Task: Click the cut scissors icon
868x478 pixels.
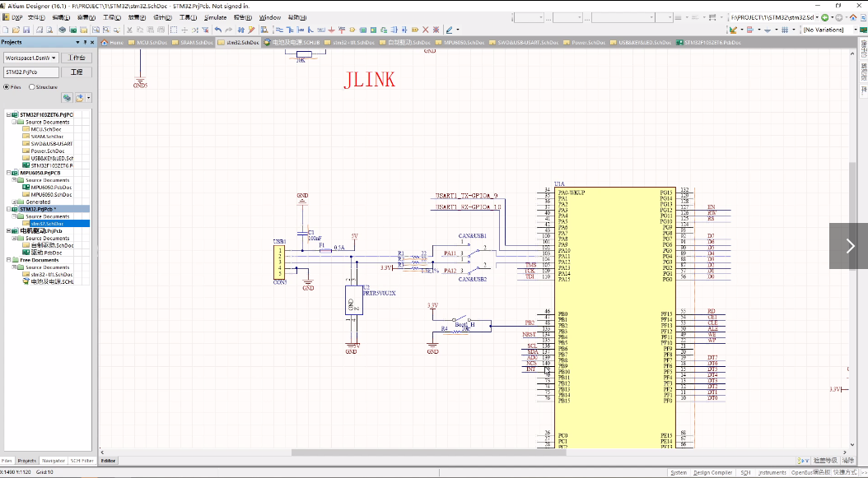Action: point(130,30)
